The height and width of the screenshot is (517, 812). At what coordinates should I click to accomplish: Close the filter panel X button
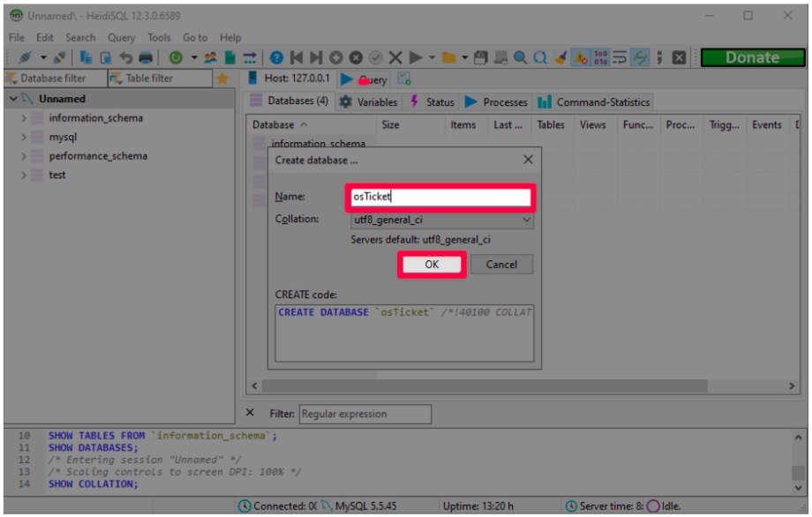(x=250, y=413)
